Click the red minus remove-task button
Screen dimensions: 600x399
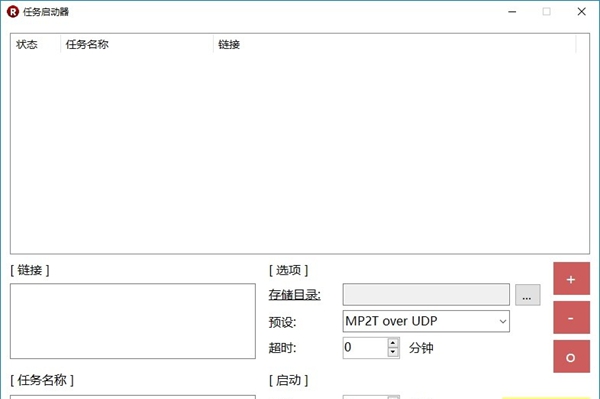point(571,318)
